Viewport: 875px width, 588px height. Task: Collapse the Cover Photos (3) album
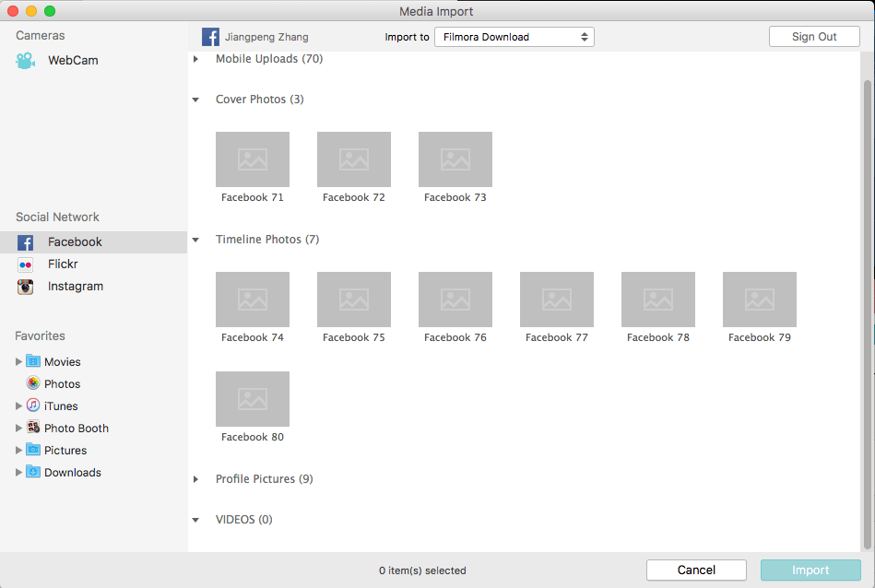[x=195, y=100]
